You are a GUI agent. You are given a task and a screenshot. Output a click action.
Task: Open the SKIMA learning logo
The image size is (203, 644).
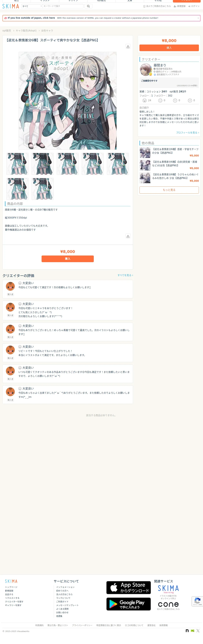point(168,589)
